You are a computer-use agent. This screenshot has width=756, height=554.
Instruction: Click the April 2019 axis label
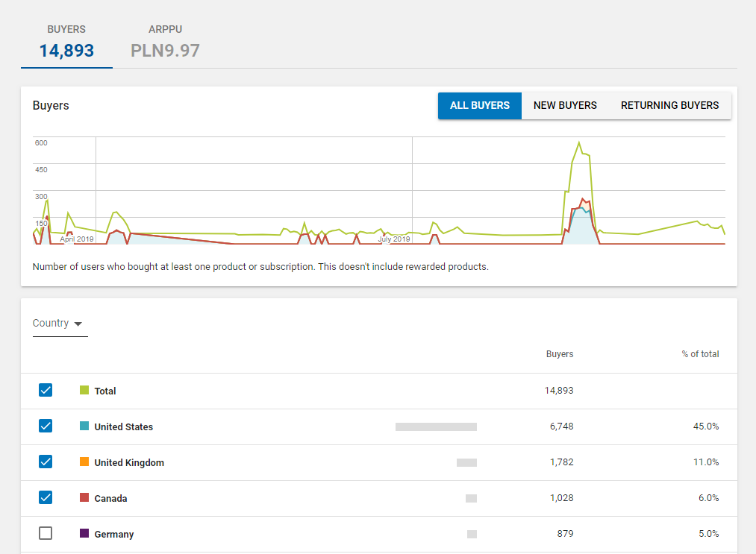[x=77, y=239]
